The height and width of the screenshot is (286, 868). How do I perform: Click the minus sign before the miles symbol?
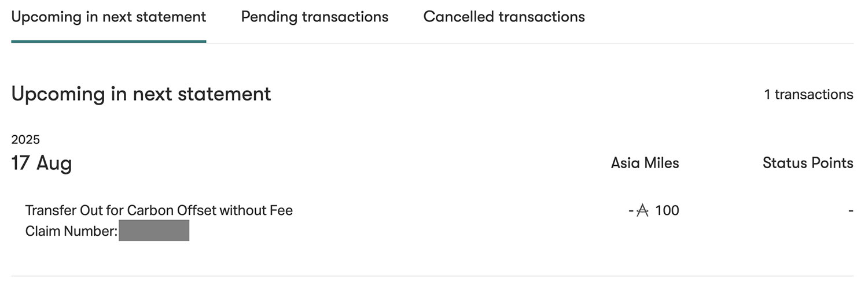click(x=631, y=211)
